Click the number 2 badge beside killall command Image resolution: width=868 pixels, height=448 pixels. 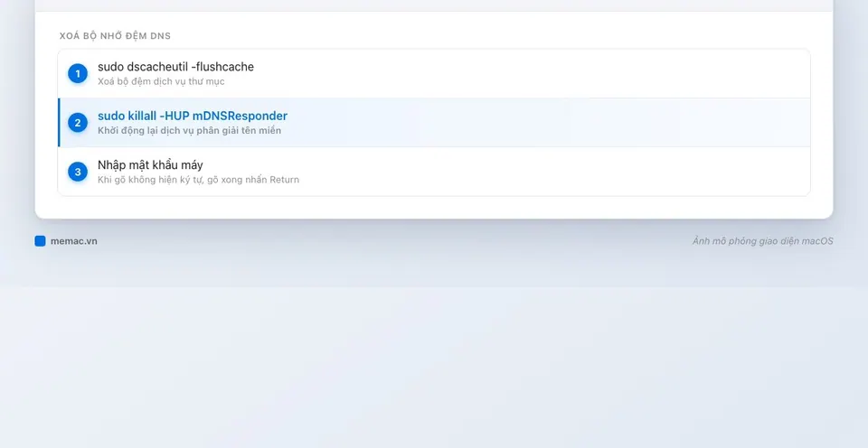pyautogui.click(x=78, y=123)
